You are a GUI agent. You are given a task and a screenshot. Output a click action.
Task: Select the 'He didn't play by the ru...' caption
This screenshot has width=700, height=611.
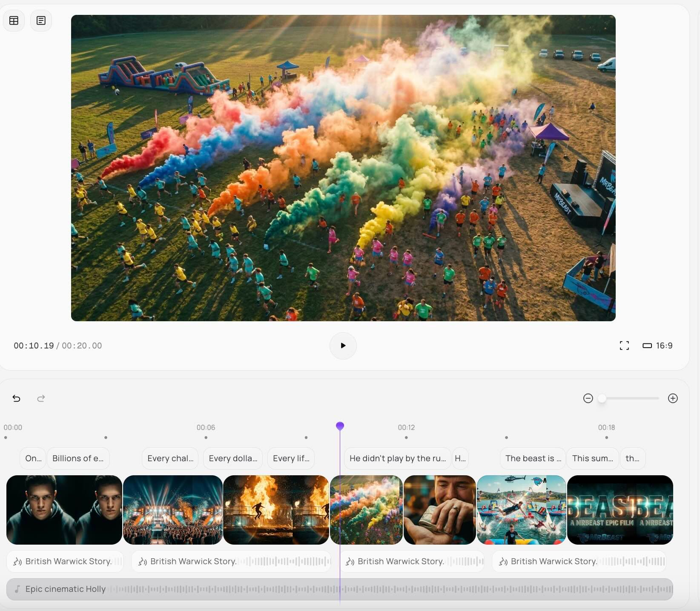point(397,458)
